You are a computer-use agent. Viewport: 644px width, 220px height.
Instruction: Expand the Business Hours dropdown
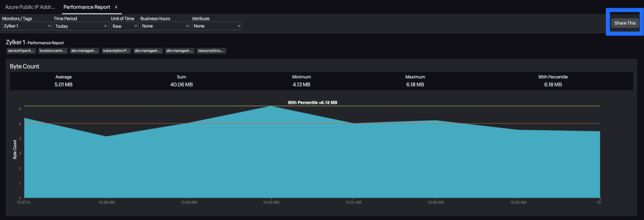click(x=165, y=26)
